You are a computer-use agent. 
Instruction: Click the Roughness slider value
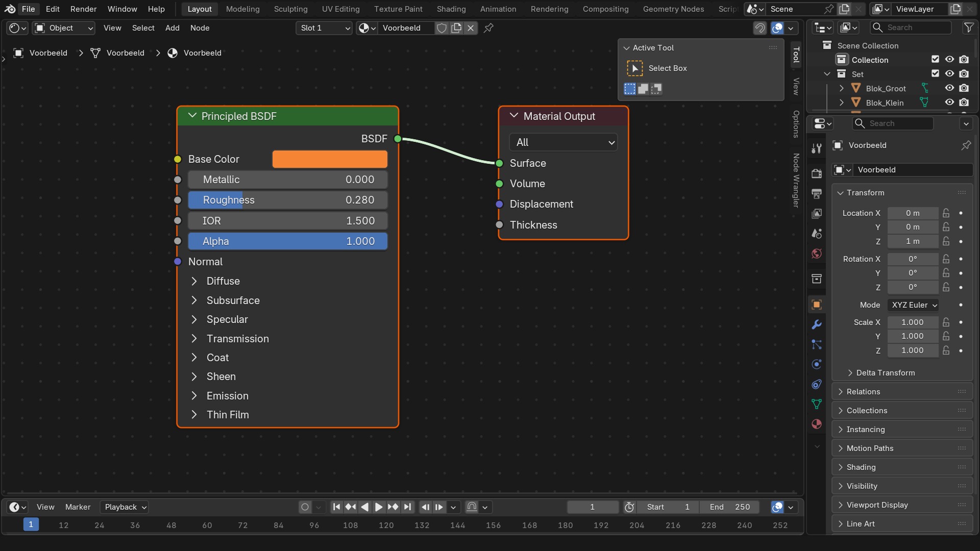pyautogui.click(x=288, y=200)
